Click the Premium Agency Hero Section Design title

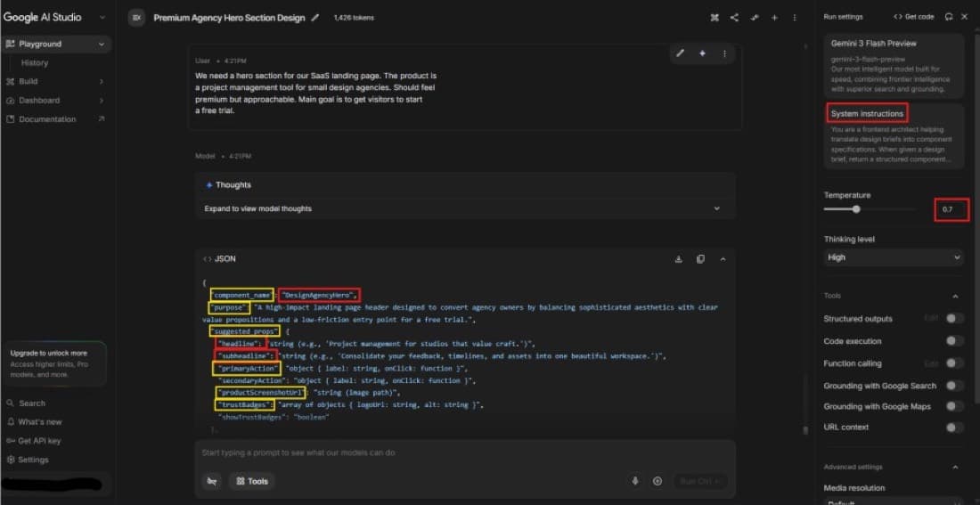click(x=229, y=18)
